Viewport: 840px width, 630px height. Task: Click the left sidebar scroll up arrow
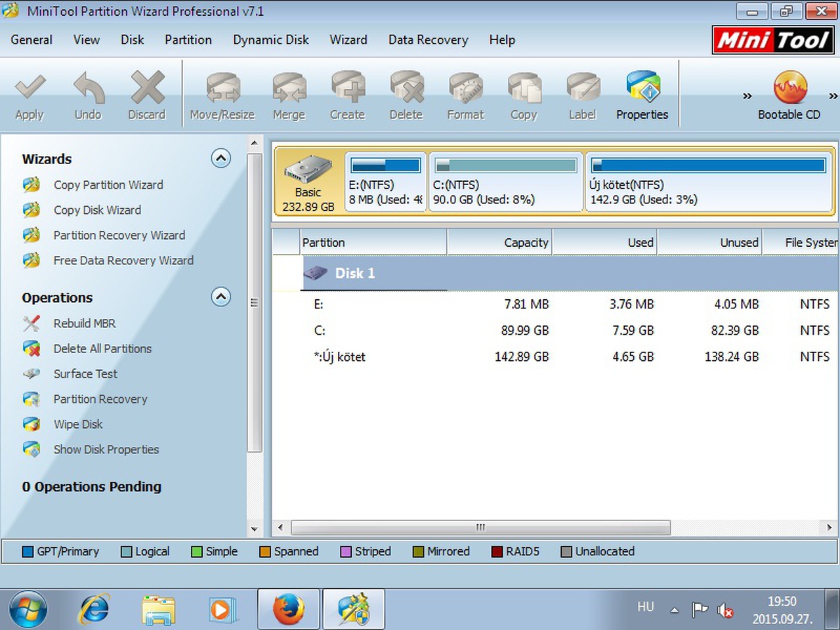click(x=255, y=143)
